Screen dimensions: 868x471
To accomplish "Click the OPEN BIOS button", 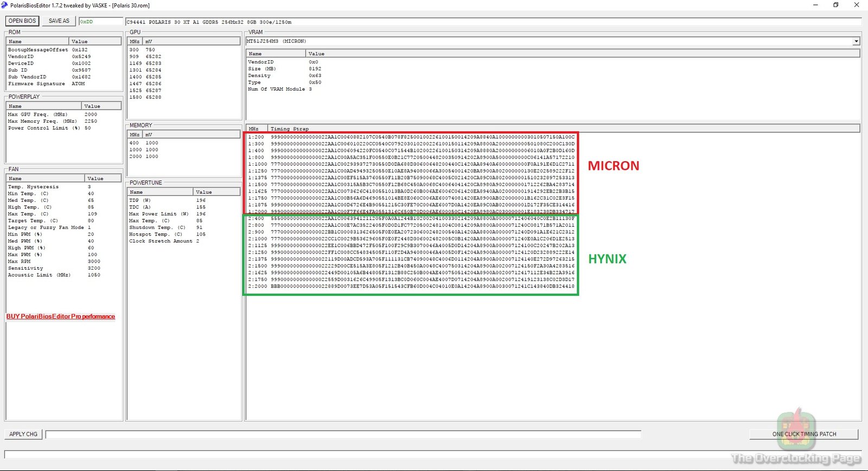I will (x=22, y=21).
